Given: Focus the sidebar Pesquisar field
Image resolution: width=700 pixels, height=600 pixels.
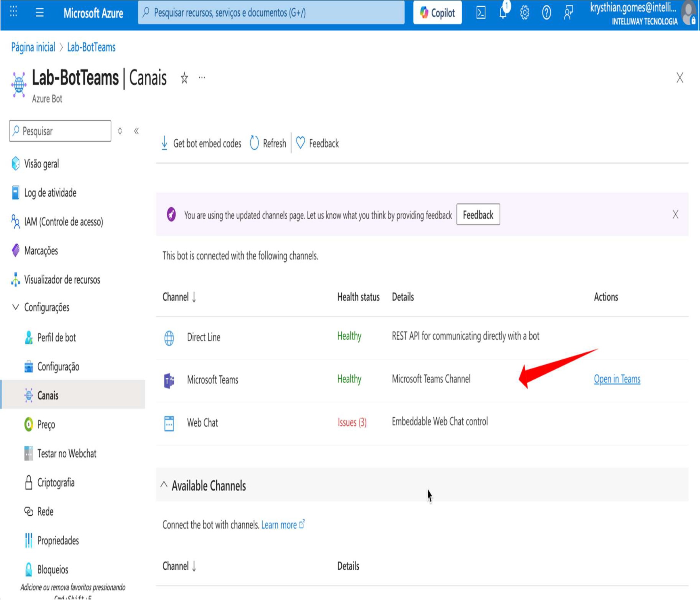Looking at the screenshot, I should coord(60,131).
